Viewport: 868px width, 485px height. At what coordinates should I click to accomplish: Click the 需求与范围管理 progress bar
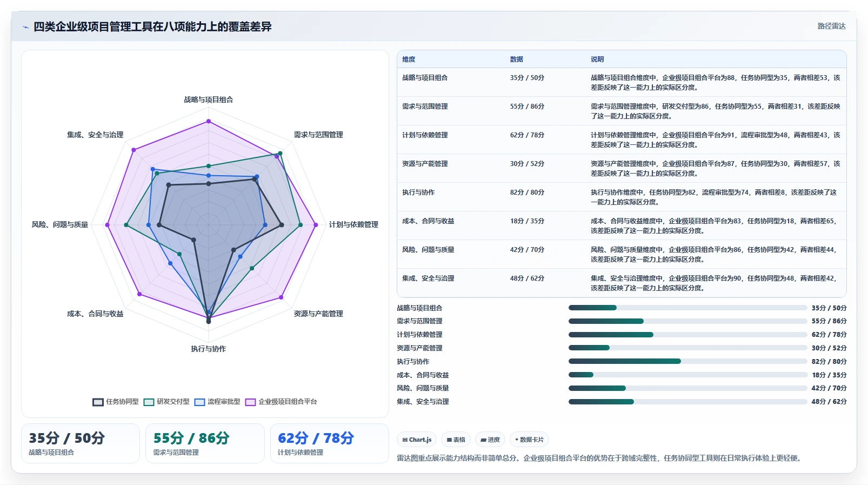click(687, 321)
